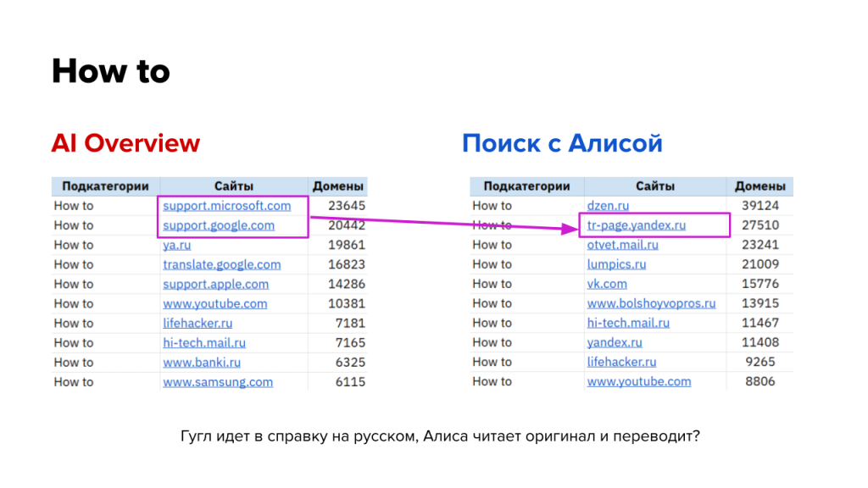Select the "AI Overview" red heading
This screenshot has height=488, width=868.
pos(125,143)
